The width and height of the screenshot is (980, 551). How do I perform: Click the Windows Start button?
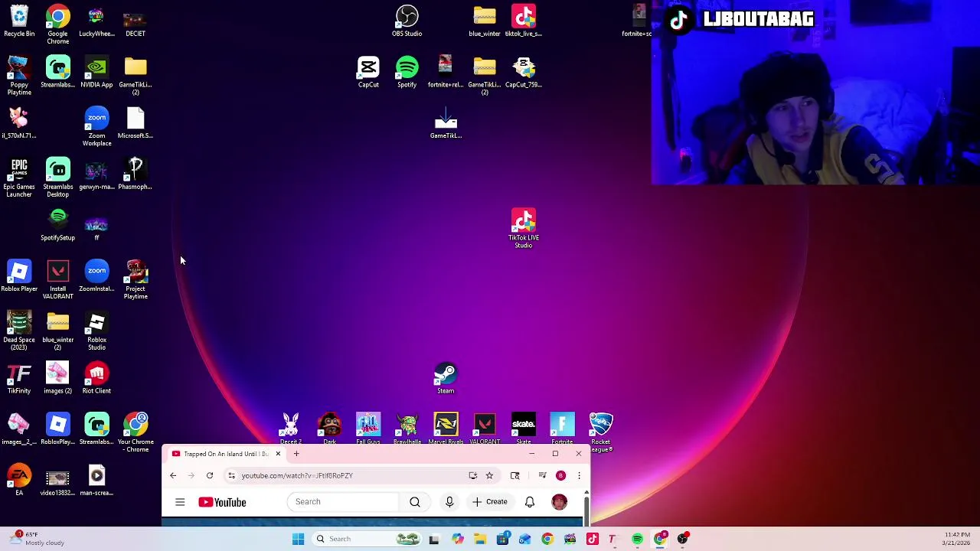coord(298,539)
